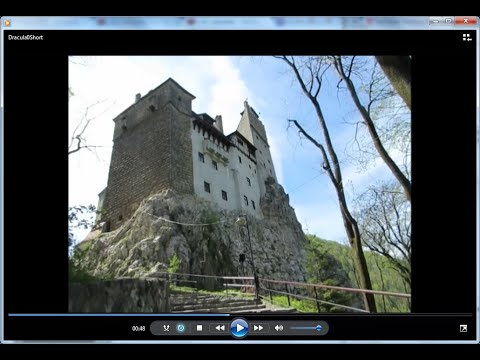Screen dimensions: 480x360
Task: Click the Next/fast-forward button
Action: (x=259, y=328)
